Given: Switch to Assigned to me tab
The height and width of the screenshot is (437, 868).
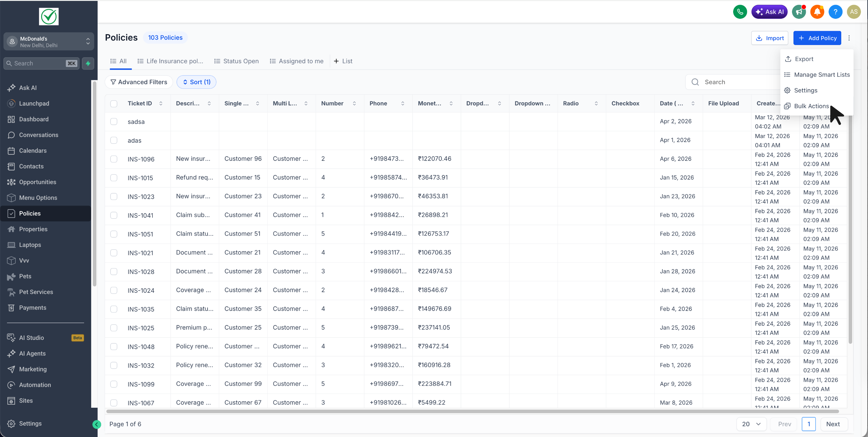Looking at the screenshot, I should point(297,61).
